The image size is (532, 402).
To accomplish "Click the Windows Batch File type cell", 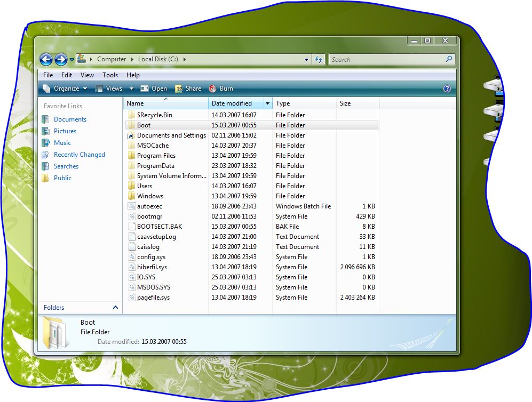I will click(x=303, y=206).
